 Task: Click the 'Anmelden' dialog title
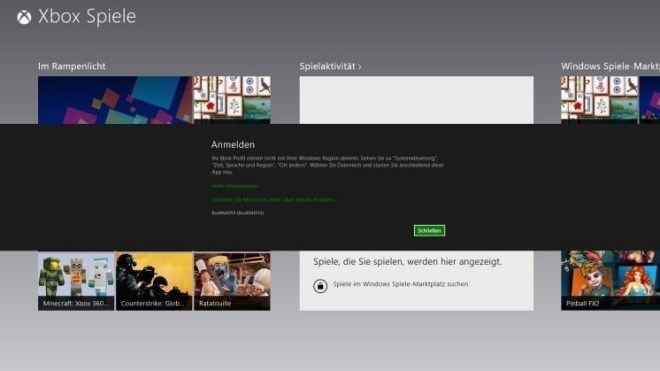point(233,144)
